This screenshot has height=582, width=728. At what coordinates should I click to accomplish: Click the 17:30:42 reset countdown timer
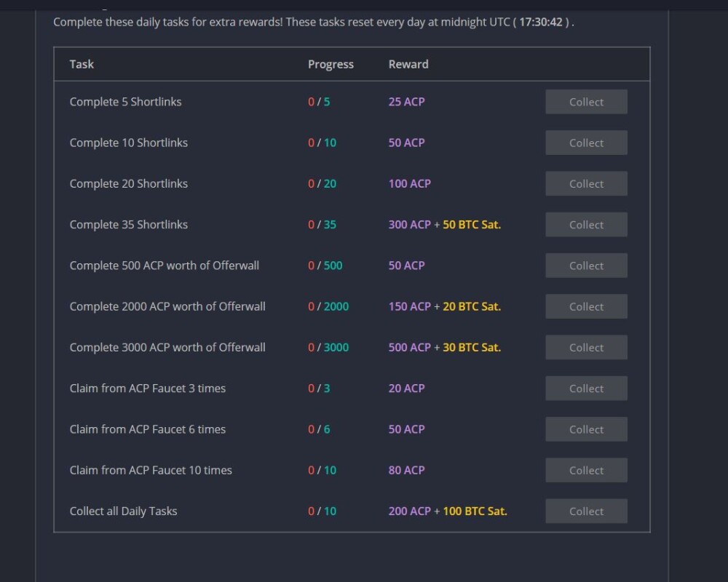tap(540, 22)
